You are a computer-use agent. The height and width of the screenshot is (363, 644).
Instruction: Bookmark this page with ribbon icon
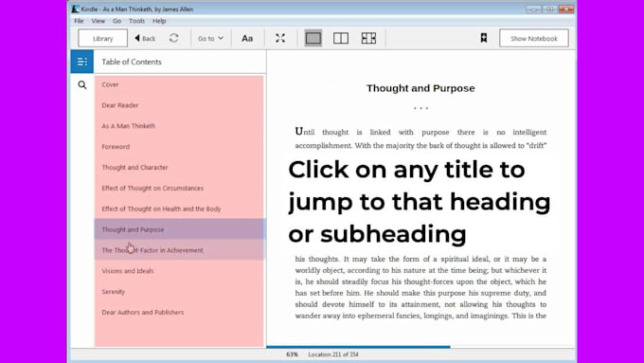[x=484, y=38]
